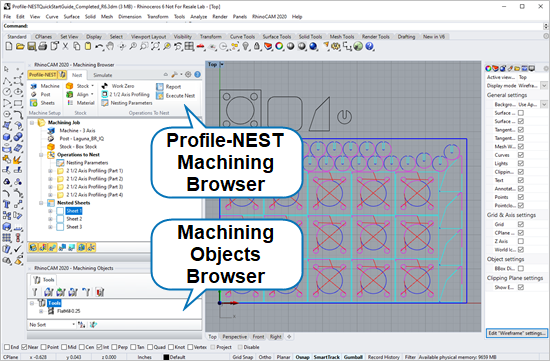Screen dimensions: 550x361
Task: Click Record History in status bar
Action: point(383,357)
